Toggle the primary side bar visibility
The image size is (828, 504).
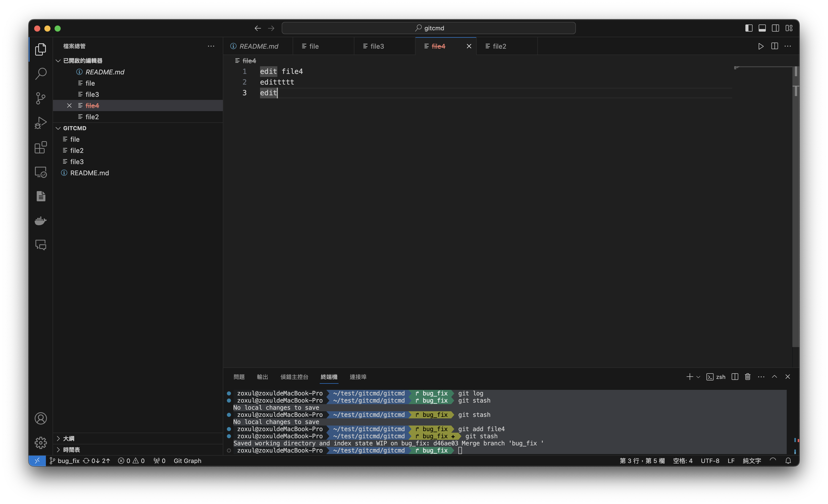pos(749,28)
